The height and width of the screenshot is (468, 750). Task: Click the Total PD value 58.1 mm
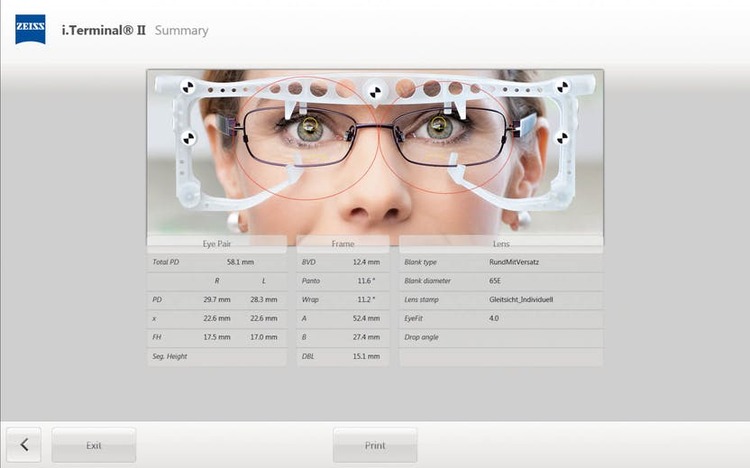pos(240,262)
